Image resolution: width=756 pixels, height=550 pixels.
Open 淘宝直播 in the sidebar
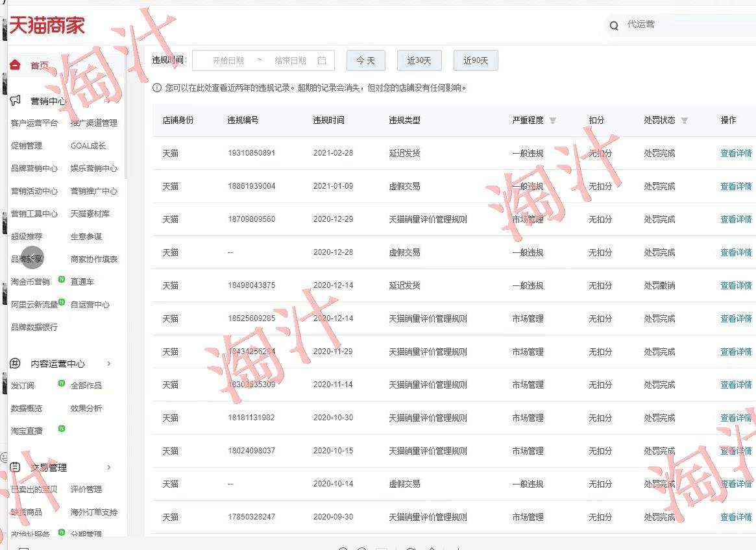tap(27, 431)
